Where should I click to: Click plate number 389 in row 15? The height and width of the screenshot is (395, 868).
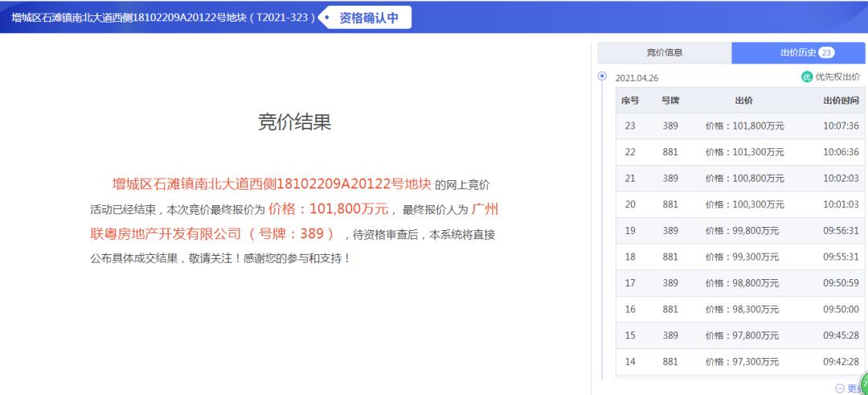click(x=670, y=335)
